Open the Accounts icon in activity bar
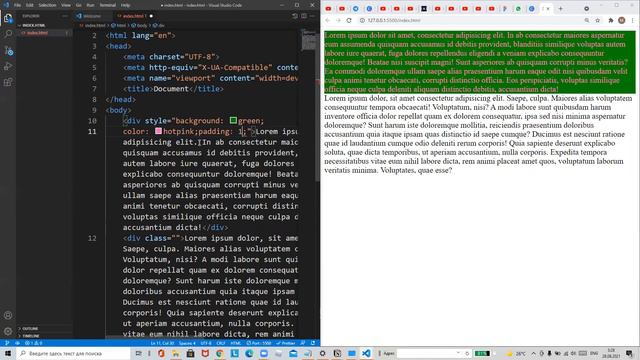 point(8,315)
